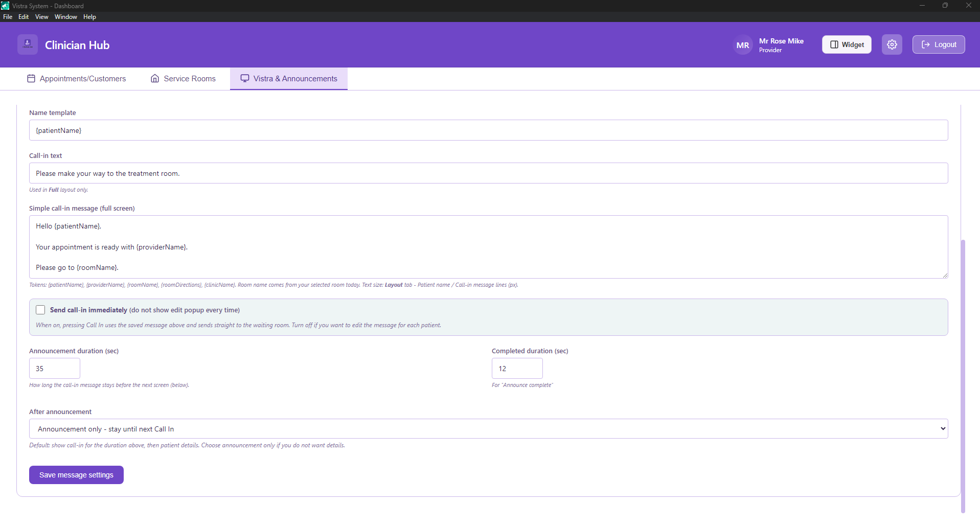Click the Vistra System app icon in title bar
980x525 pixels.
click(x=5, y=6)
